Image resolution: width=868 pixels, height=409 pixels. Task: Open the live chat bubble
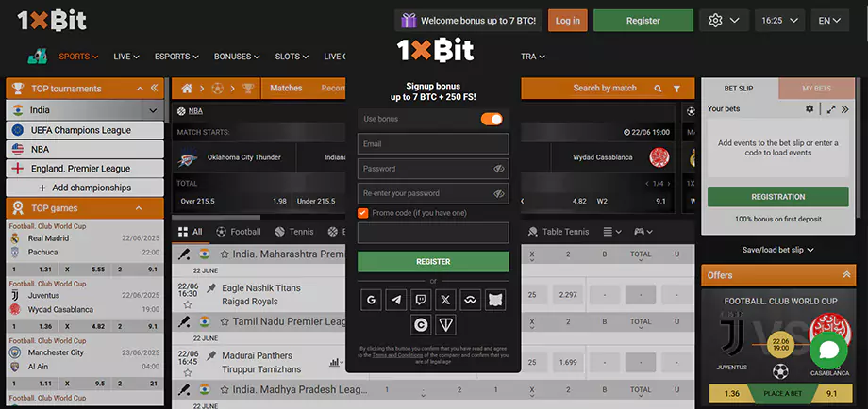point(828,351)
